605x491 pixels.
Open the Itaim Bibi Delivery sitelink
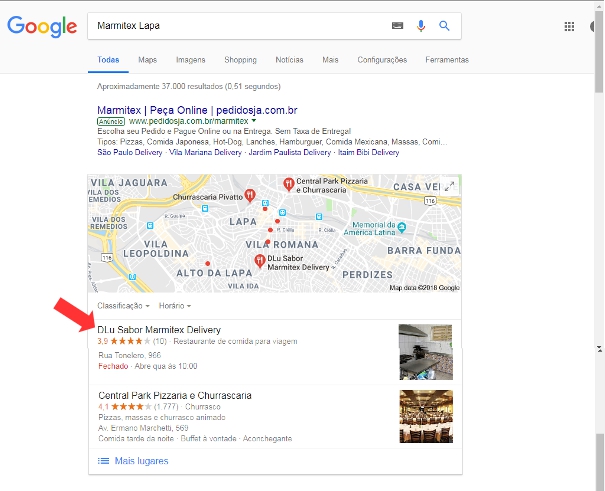[368, 152]
